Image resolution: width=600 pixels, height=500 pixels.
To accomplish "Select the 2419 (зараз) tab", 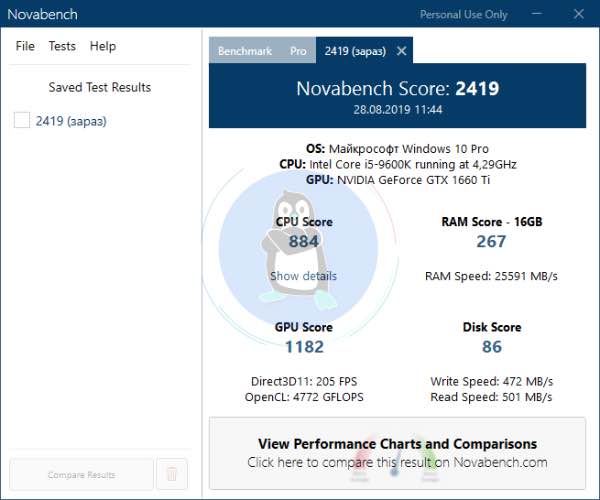I will pos(354,51).
